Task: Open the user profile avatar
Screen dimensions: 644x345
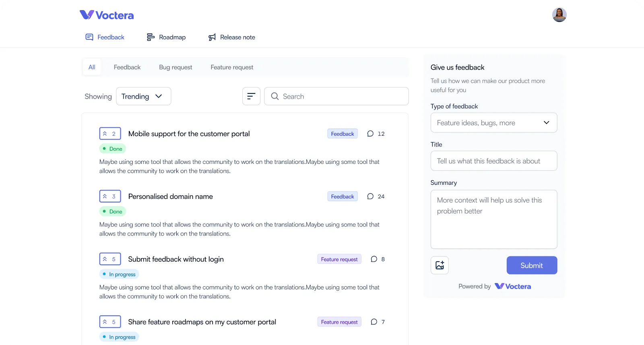Action: coord(559,15)
